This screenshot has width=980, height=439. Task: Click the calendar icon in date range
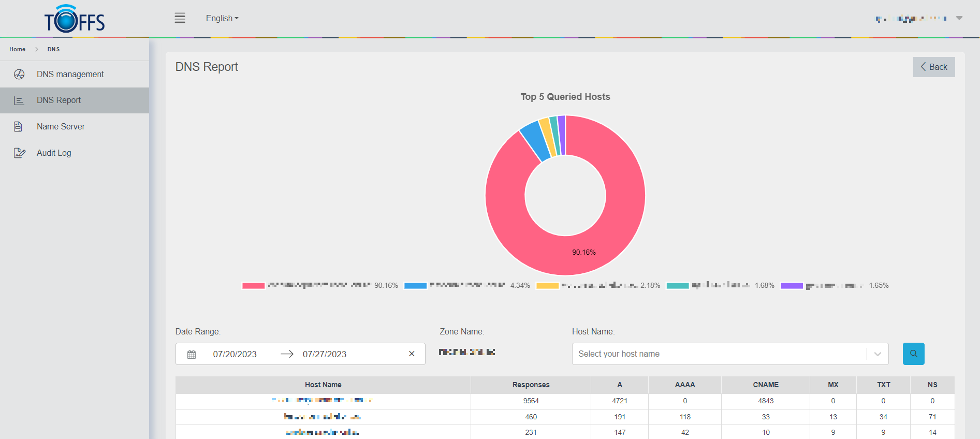coord(192,354)
